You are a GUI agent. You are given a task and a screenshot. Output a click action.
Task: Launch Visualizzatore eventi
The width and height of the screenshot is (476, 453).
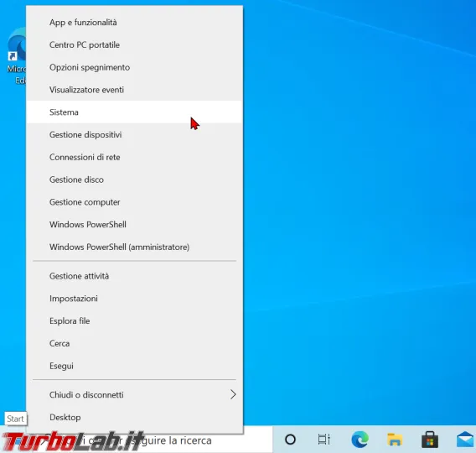click(134, 90)
